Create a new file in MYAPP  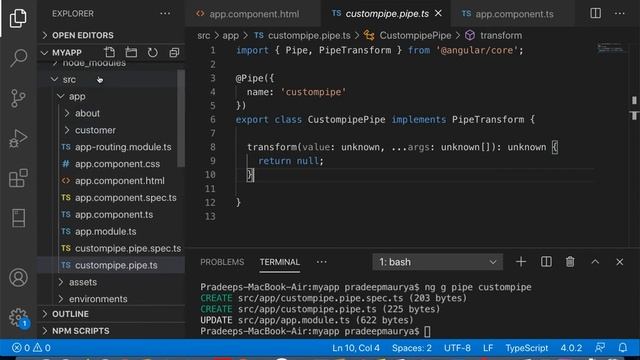click(x=109, y=52)
